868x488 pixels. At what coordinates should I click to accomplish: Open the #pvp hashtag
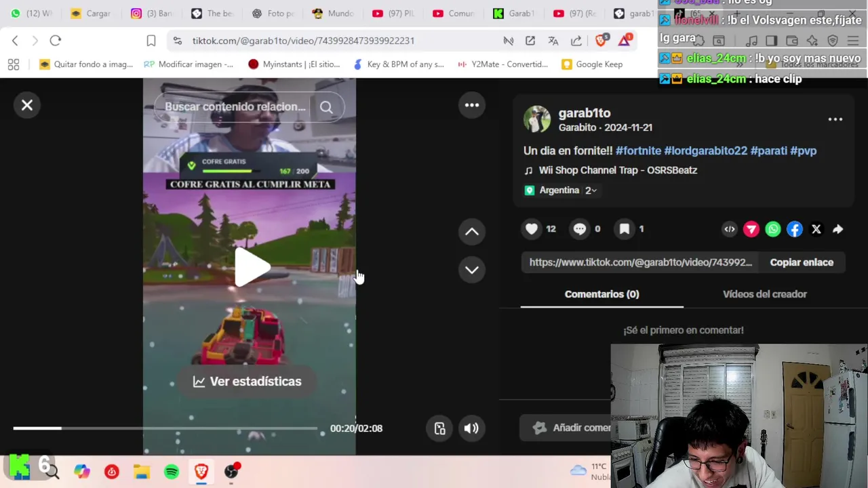pyautogui.click(x=804, y=150)
